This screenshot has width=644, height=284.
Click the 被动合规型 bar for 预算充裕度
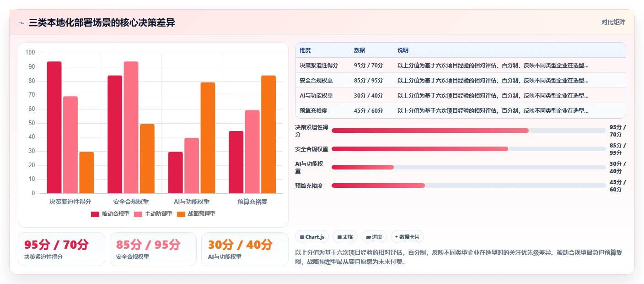(x=236, y=162)
